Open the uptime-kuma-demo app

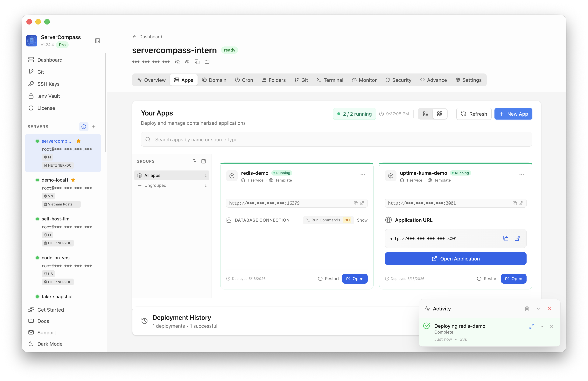[514, 279]
